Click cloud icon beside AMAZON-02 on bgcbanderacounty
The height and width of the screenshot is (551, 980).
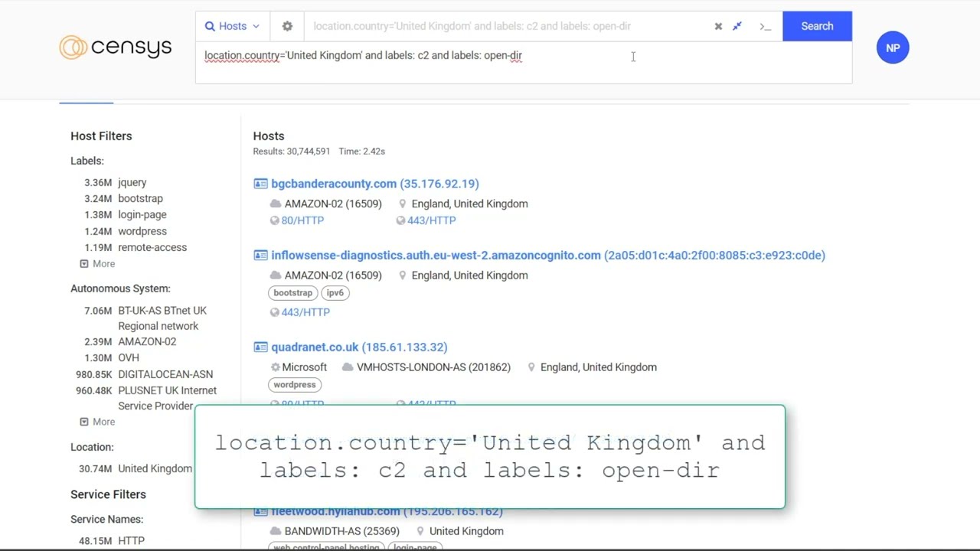coord(275,204)
